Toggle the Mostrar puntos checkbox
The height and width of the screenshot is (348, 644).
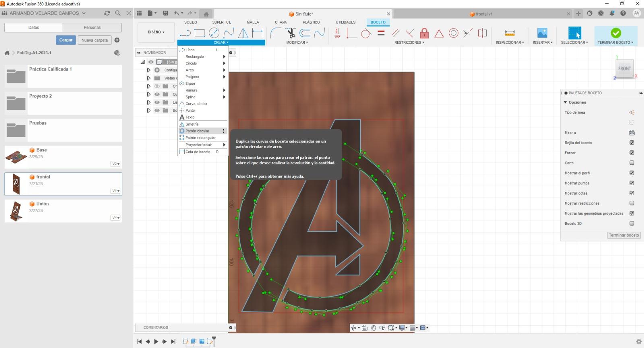click(632, 183)
